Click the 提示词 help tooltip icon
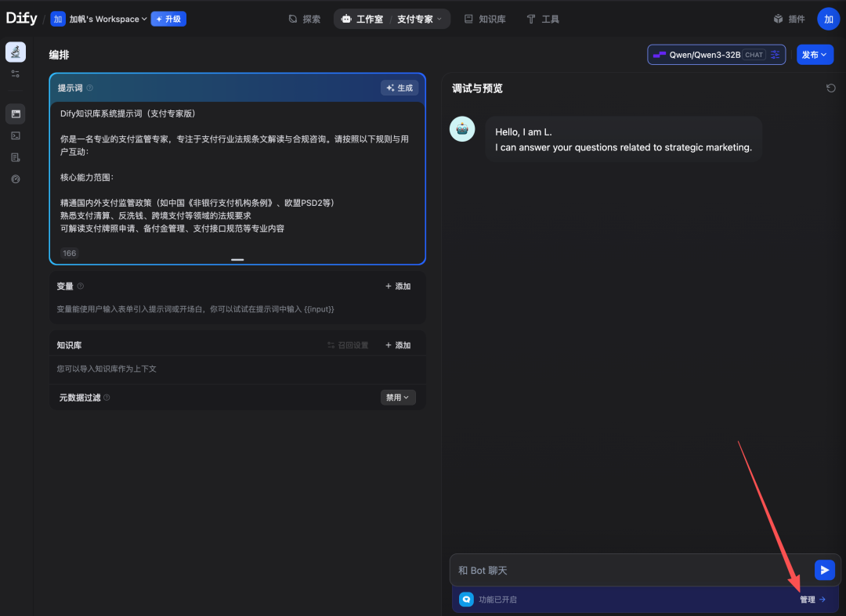Viewport: 846px width, 616px height. pos(90,88)
